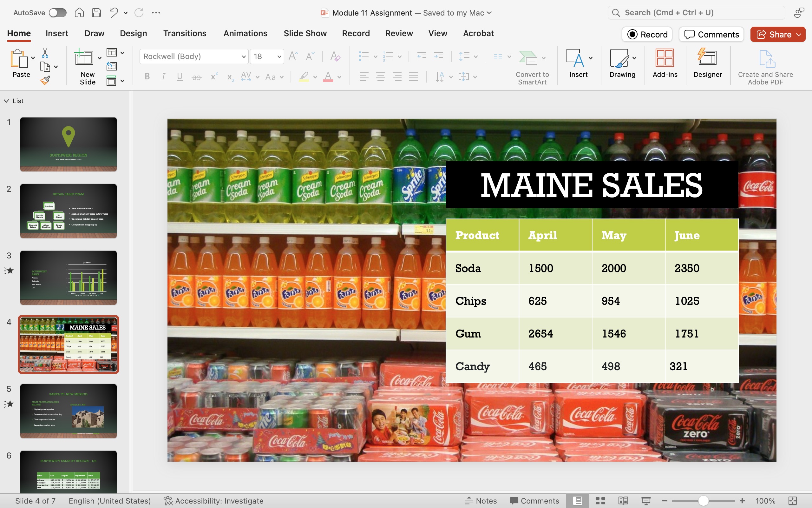Open the Slide Show tab
The height and width of the screenshot is (508, 812).
pos(305,33)
